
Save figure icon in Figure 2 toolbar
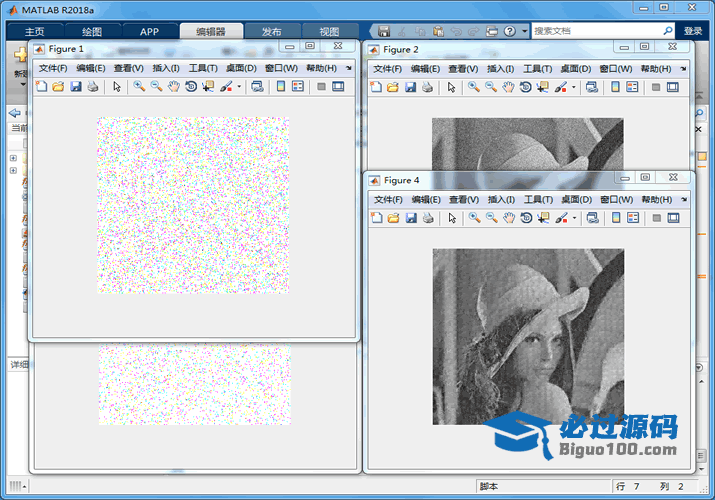click(x=410, y=87)
